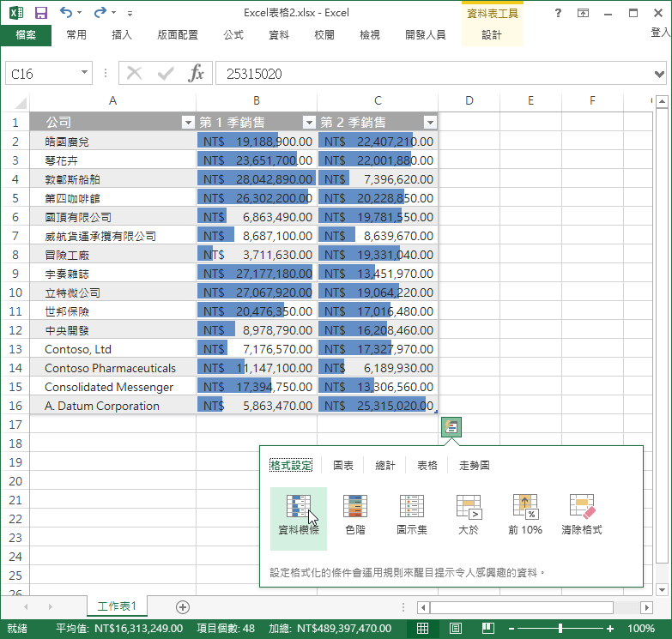Click the Cancel X icon in the formula bar
The width and height of the screenshot is (672, 639).
pos(135,73)
